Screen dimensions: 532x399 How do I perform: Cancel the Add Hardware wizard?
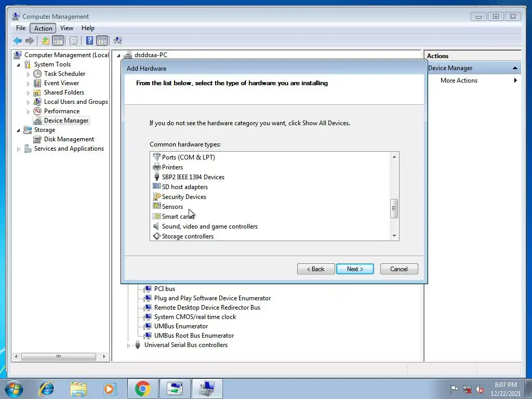(x=399, y=269)
